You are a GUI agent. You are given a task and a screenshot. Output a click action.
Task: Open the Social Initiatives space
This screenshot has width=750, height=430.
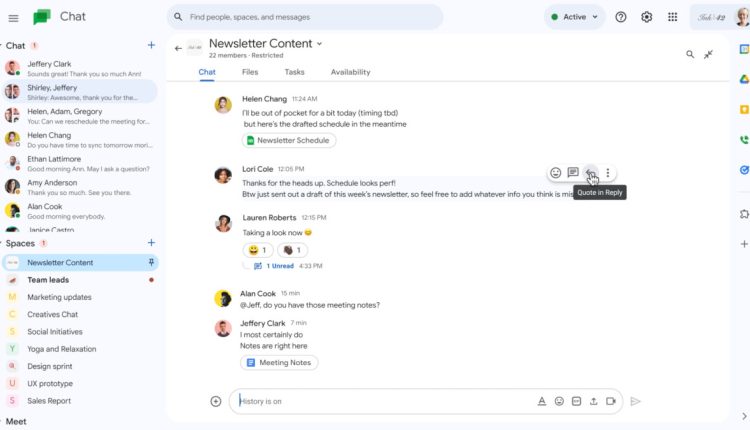click(x=80, y=331)
